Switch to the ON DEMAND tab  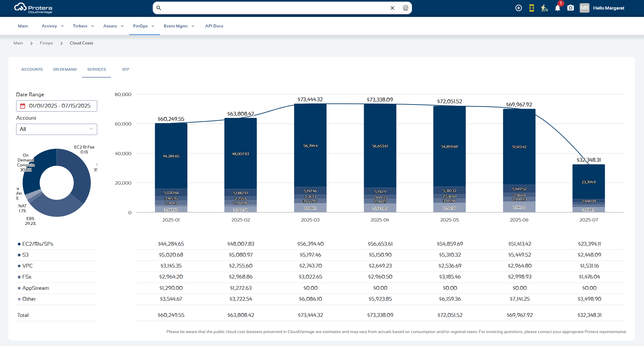pyautogui.click(x=65, y=69)
